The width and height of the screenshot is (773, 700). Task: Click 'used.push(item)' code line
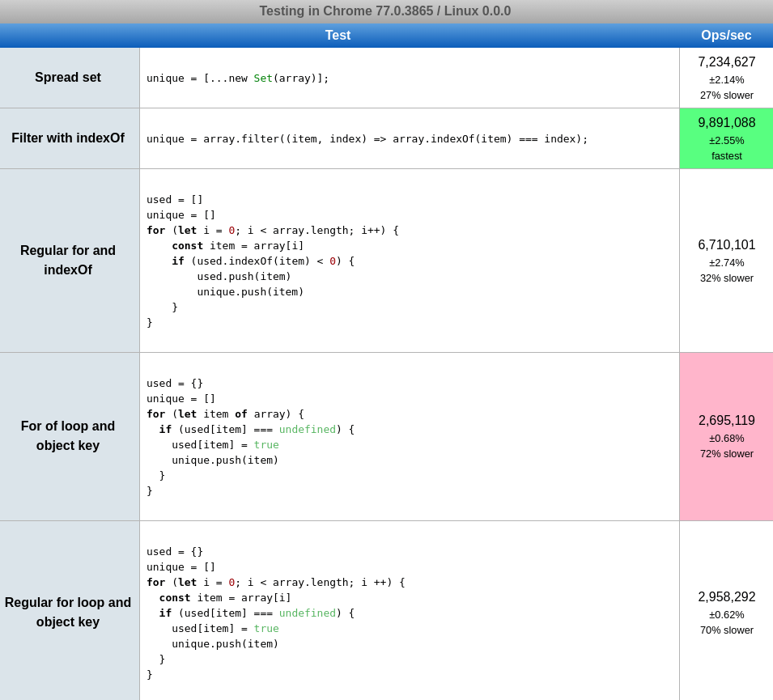point(244,277)
